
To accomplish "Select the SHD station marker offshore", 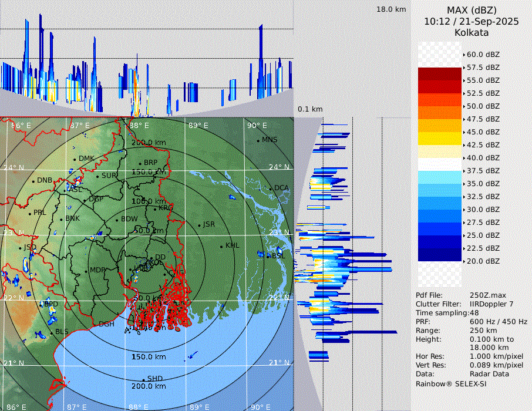I will (x=143, y=379).
